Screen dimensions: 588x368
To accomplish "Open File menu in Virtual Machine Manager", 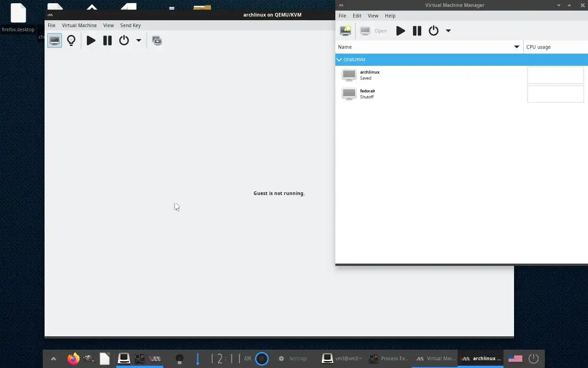I will pyautogui.click(x=342, y=16).
